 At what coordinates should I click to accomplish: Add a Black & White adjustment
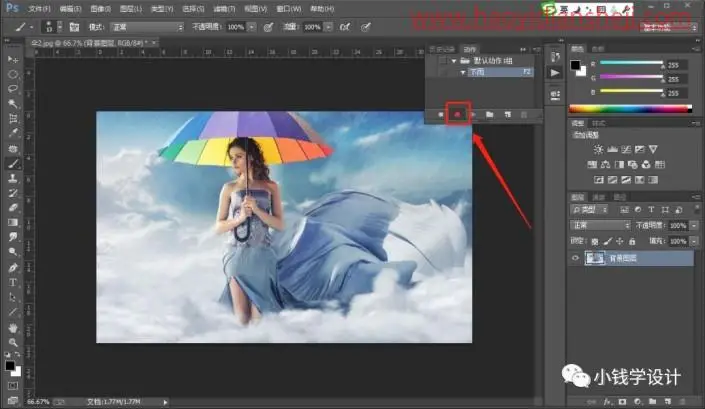(x=619, y=164)
